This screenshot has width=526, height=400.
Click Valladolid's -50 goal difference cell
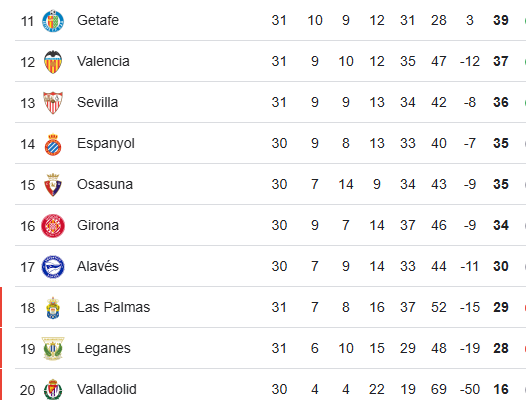470,390
